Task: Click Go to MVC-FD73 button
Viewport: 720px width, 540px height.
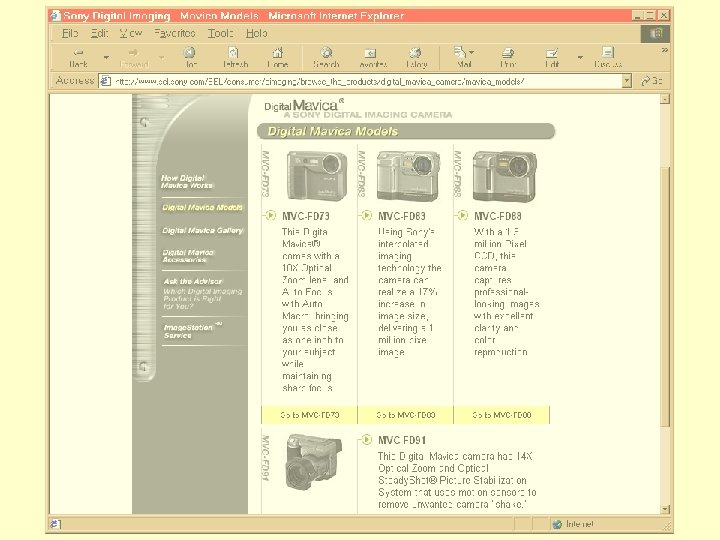Action: click(309, 415)
